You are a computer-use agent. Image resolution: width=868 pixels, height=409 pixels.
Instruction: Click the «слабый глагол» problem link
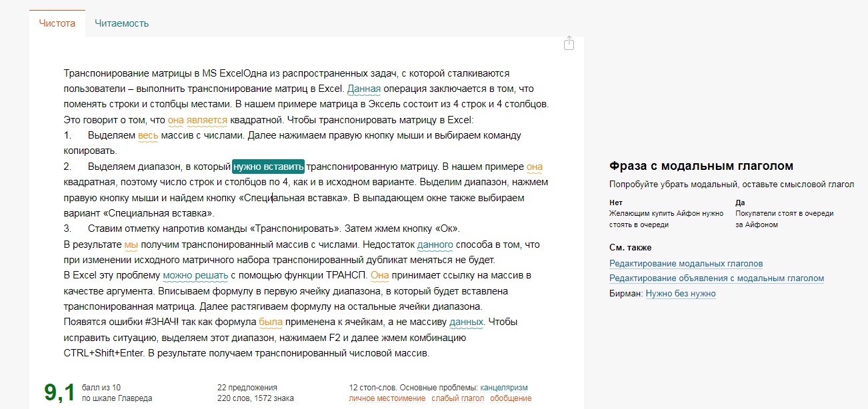pos(457,398)
